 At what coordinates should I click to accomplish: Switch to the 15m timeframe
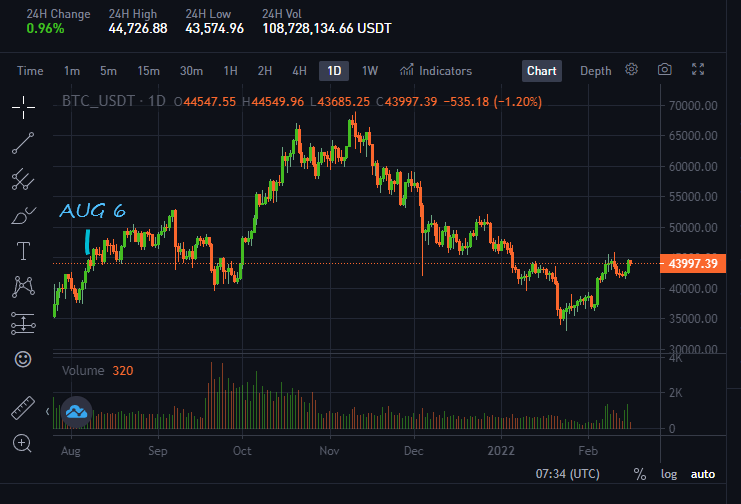148,71
